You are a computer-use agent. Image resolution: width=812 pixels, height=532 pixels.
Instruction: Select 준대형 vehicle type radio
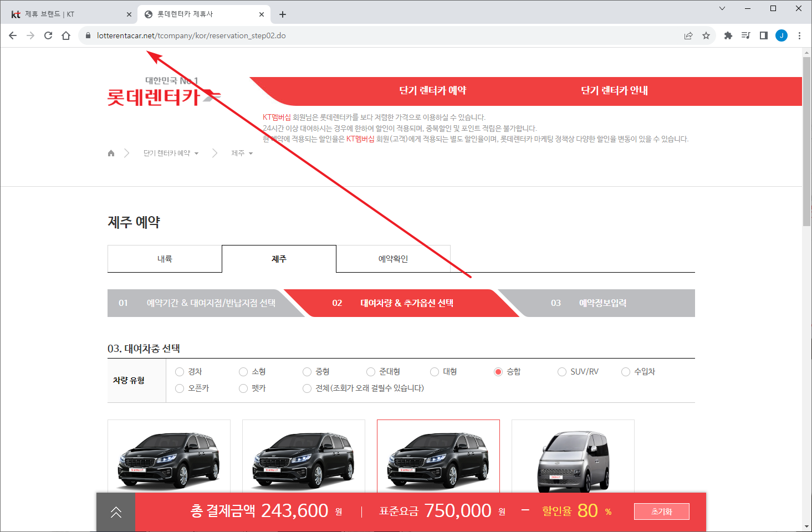(371, 372)
